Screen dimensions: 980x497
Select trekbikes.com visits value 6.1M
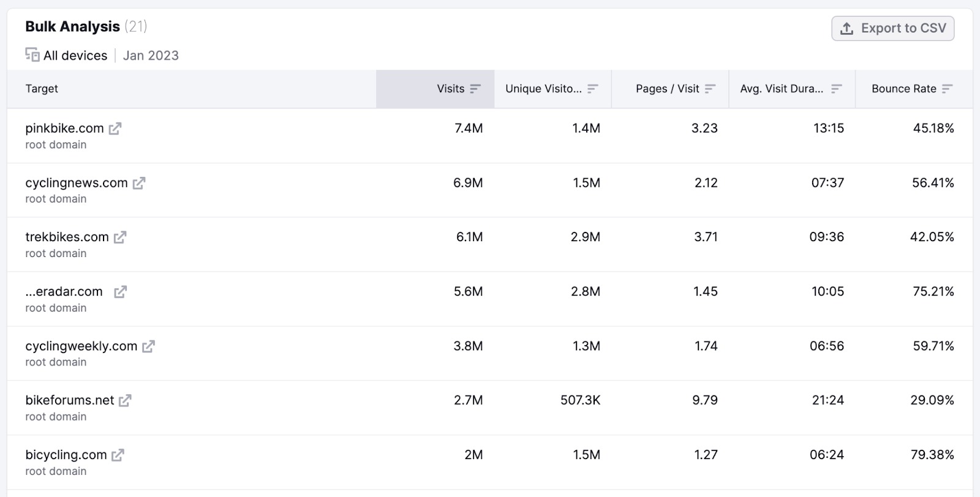tap(469, 237)
